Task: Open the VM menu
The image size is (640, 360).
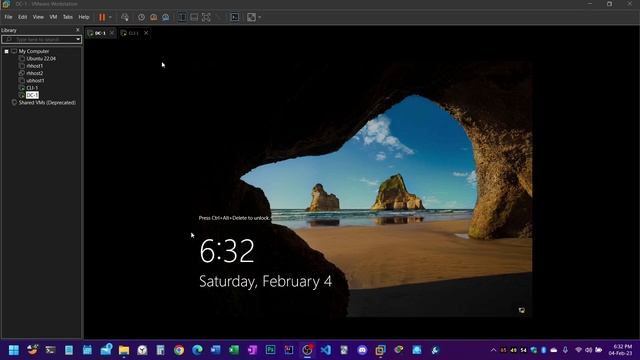Action: point(53,17)
